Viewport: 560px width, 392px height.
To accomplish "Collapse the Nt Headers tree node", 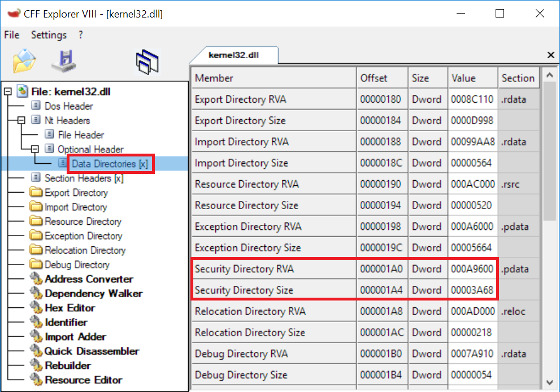I will 21,120.
